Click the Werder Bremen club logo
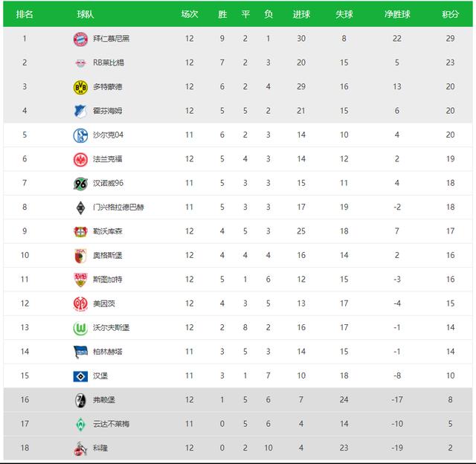The image size is (476, 464). (80, 424)
